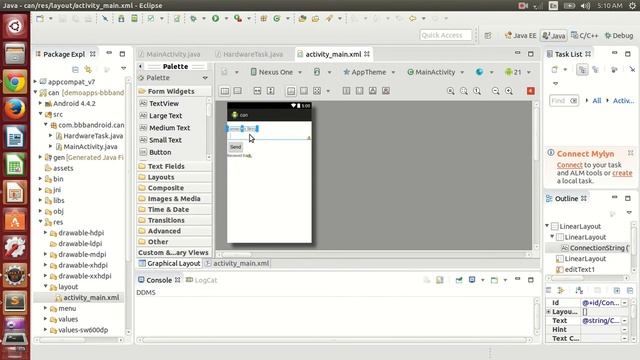The image size is (640, 360).
Task: Click the create link for a local task
Action: pyautogui.click(x=622, y=173)
